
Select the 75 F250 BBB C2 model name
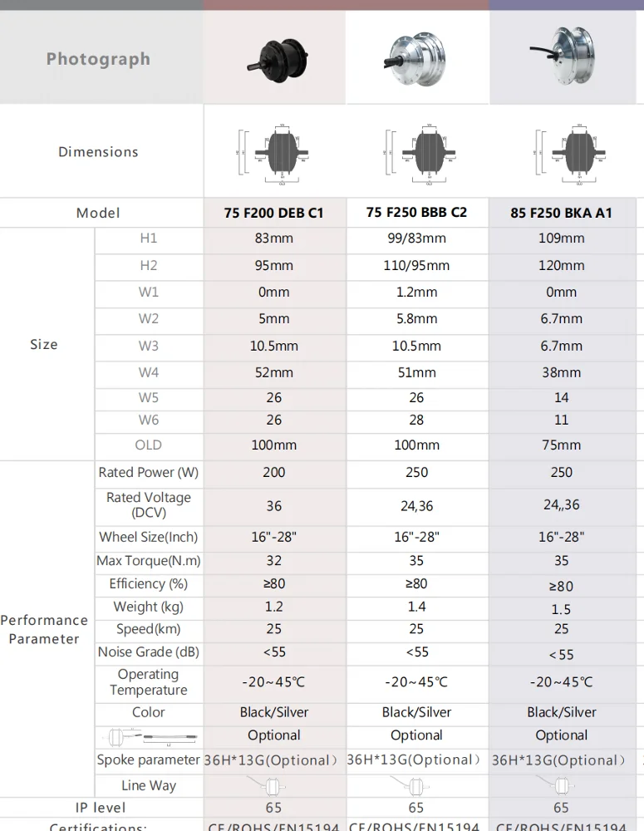(x=416, y=212)
